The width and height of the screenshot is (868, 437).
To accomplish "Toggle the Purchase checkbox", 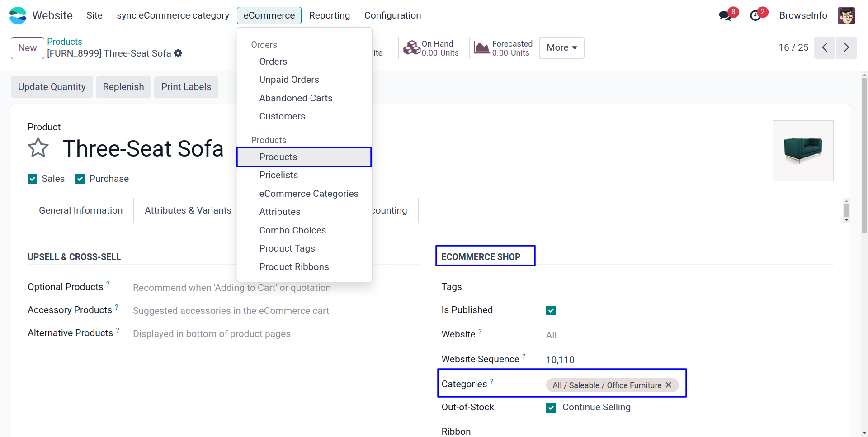I will point(80,179).
